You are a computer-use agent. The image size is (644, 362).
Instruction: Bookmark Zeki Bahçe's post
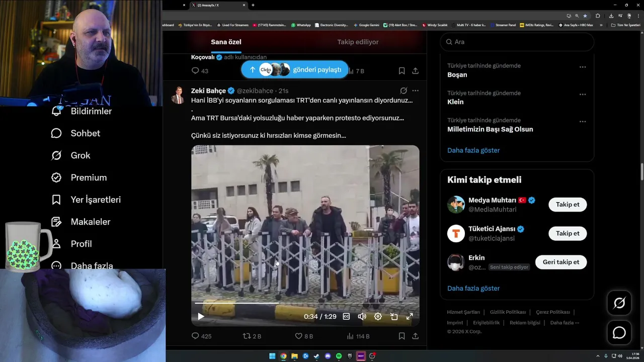pyautogui.click(x=401, y=336)
